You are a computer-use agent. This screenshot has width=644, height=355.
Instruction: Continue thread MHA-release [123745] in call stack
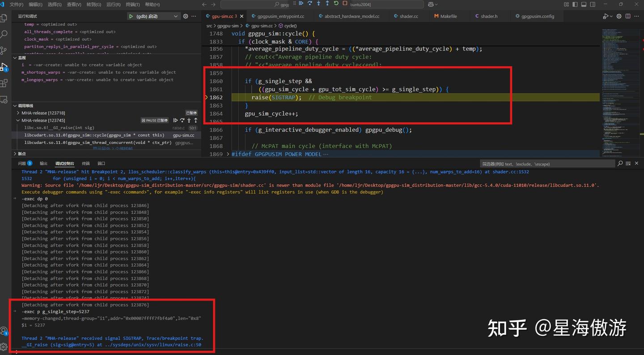[175, 120]
